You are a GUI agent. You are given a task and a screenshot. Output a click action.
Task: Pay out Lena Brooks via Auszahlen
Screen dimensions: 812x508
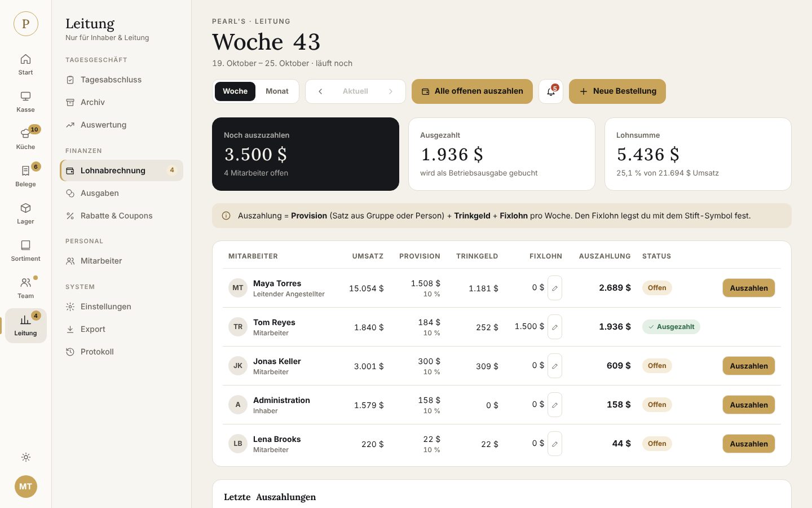[749, 444]
